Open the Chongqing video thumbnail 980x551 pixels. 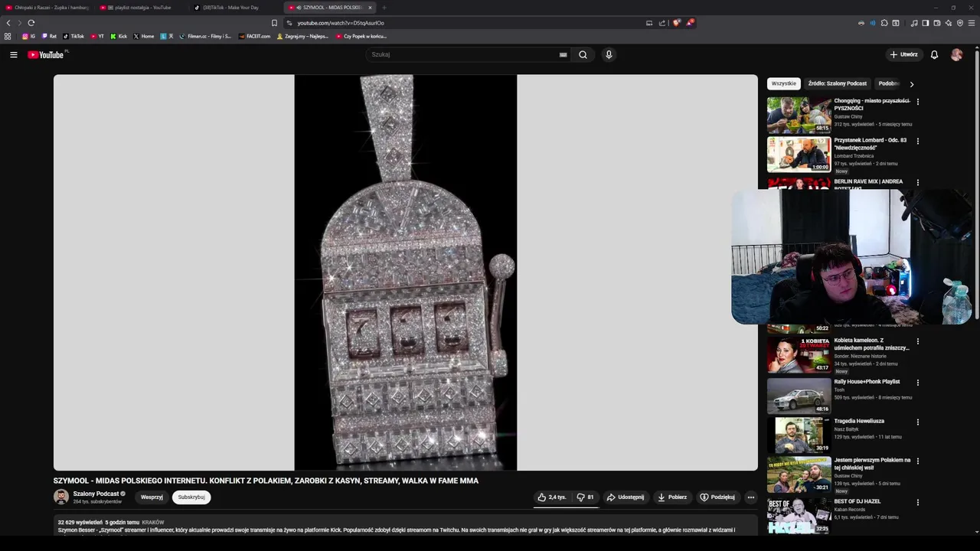point(799,115)
